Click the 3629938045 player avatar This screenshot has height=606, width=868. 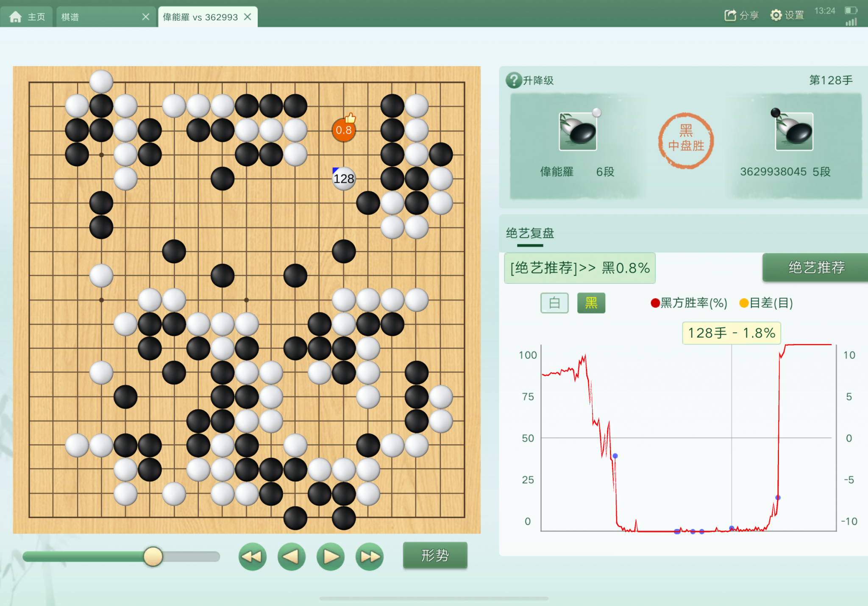[794, 132]
